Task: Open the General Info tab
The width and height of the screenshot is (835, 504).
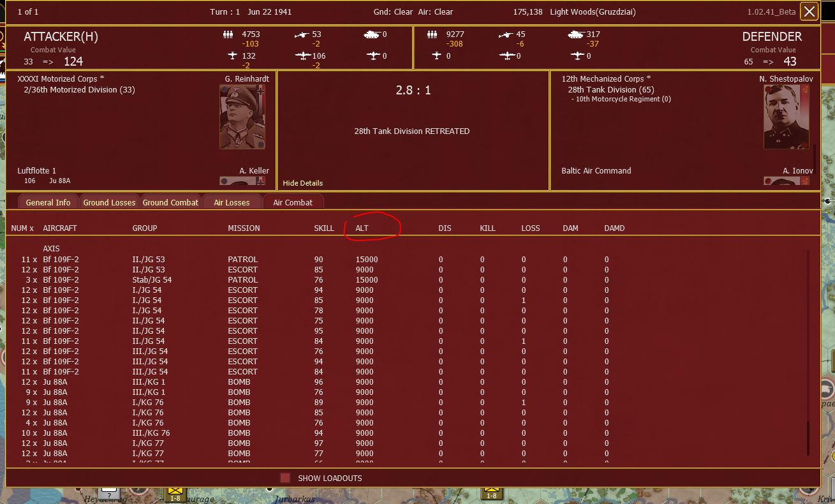Action: click(48, 202)
